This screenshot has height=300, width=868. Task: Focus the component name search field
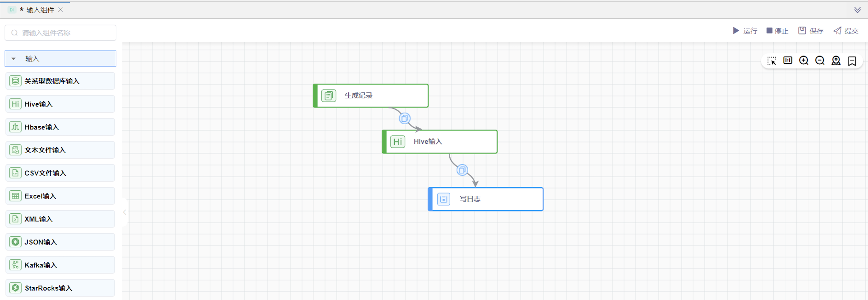pyautogui.click(x=64, y=33)
